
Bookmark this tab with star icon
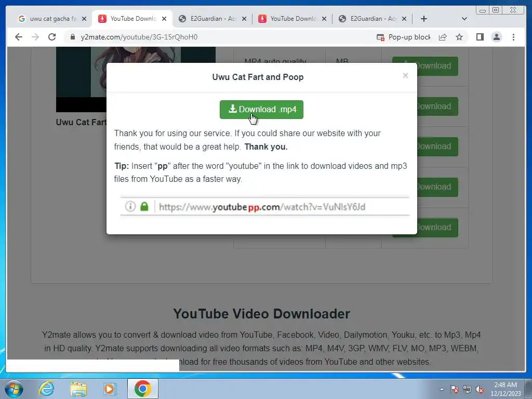coord(459,37)
